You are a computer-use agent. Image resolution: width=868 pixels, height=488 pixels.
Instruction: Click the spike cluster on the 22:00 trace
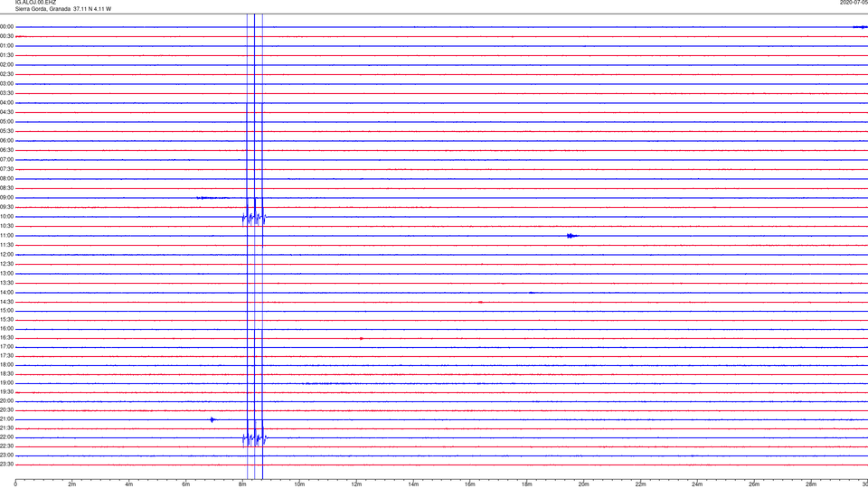pos(255,439)
